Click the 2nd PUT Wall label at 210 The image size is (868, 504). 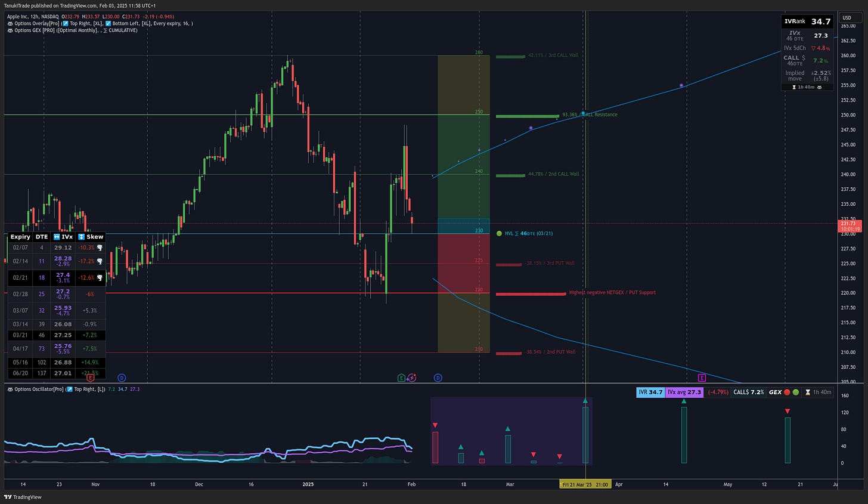(550, 352)
